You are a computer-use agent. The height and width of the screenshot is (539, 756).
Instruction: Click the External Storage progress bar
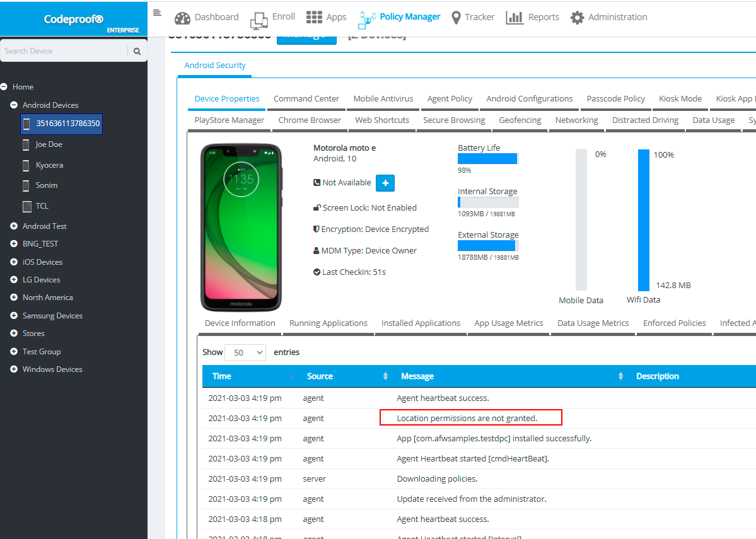(488, 246)
